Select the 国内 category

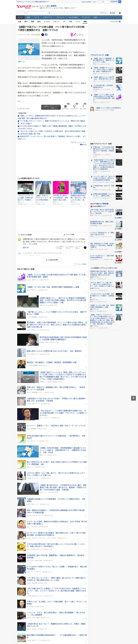pyautogui.click(x=26, y=21)
